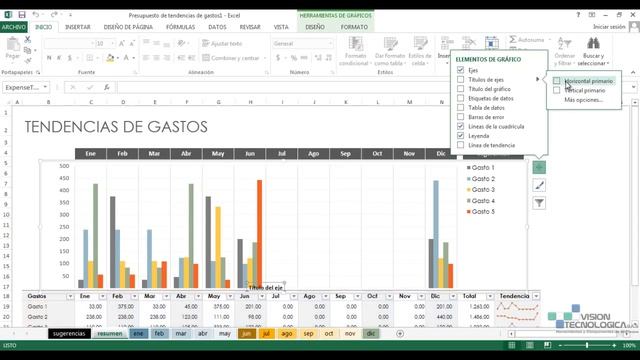This screenshot has height=360, width=640.
Task: Check the Vertical primario option
Action: [557, 90]
